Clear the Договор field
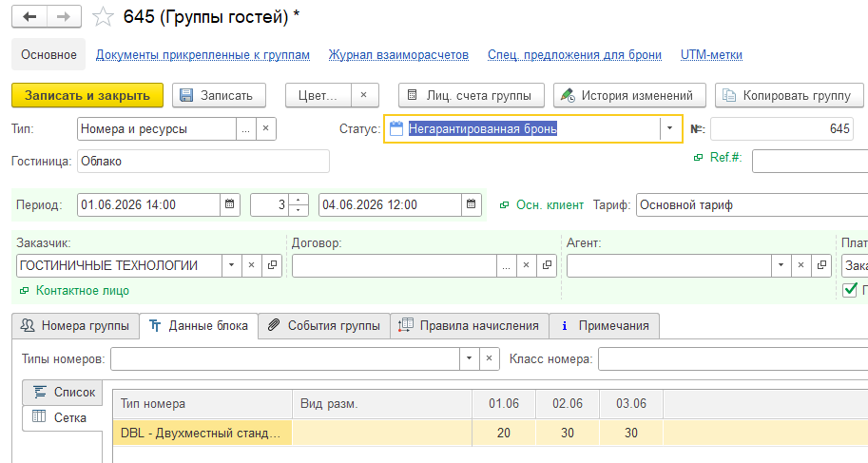The image size is (868, 463). (x=527, y=265)
